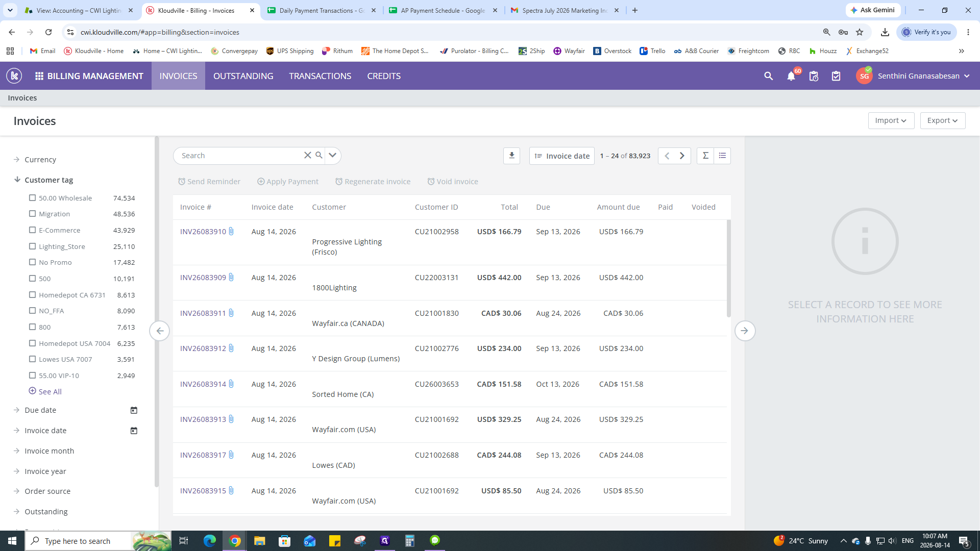Check the Lowes USA 7007 tag filter
The image size is (980, 551).
pos(32,359)
